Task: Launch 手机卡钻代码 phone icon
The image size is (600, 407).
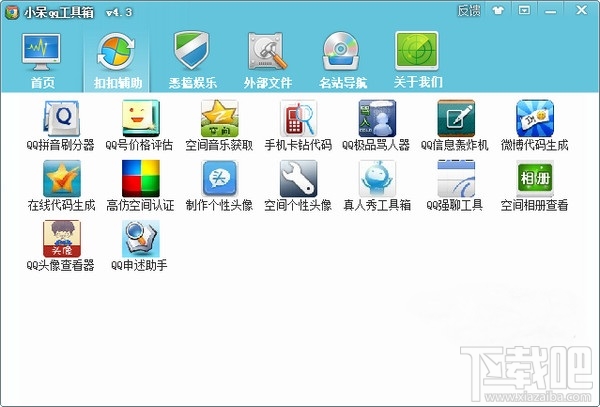Action: pos(298,118)
